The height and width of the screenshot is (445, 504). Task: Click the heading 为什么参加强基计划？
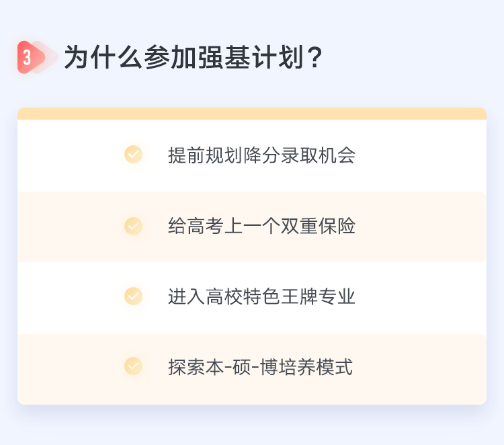[x=194, y=58]
